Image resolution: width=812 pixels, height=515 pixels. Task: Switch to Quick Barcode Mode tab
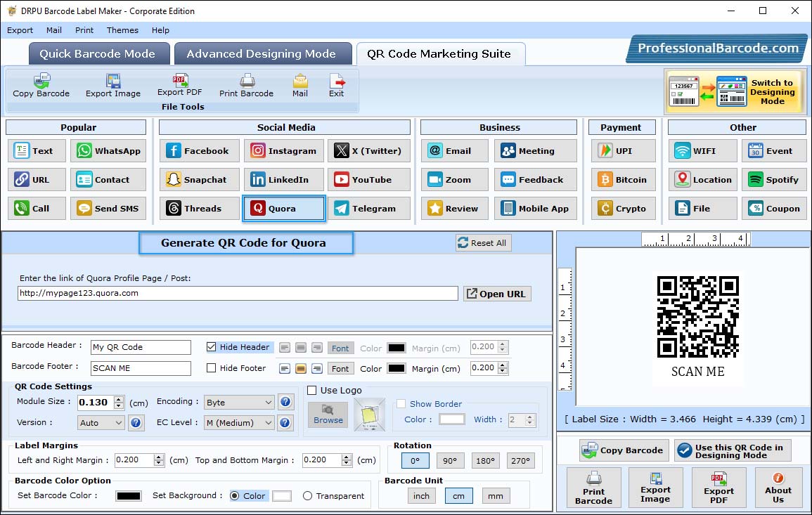[98, 54]
